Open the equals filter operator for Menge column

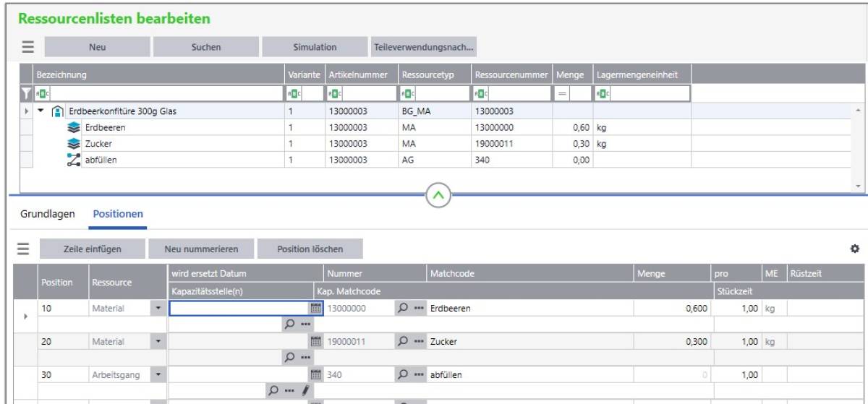coord(561,93)
